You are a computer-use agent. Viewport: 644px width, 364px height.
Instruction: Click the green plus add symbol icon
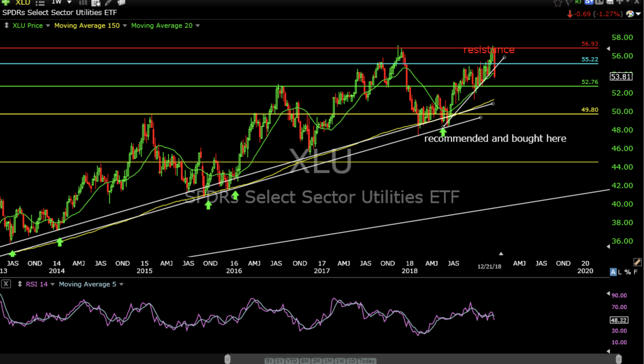[x=6, y=2]
